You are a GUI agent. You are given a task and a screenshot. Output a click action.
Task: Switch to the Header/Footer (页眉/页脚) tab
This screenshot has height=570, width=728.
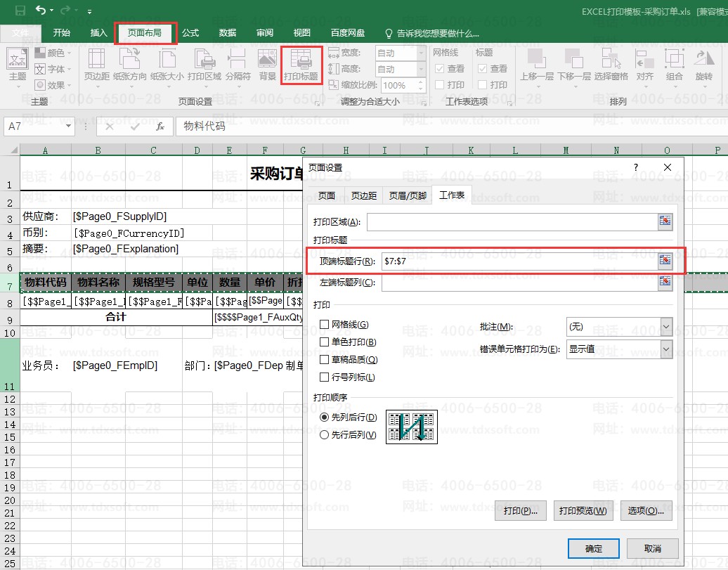408,195
